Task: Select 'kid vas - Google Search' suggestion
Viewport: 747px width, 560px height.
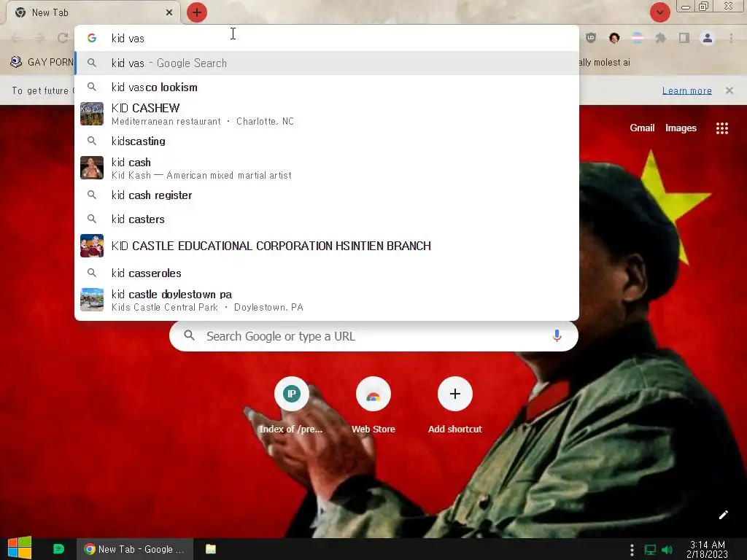Action: (327, 63)
